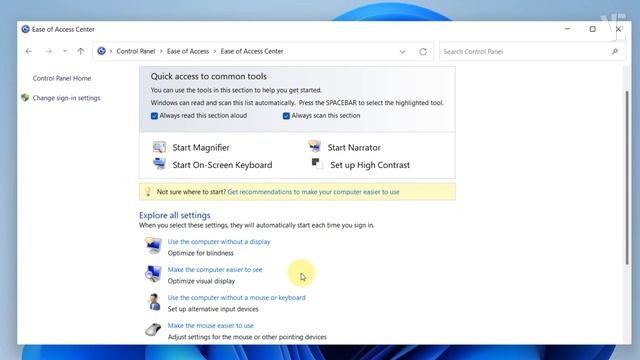Click the search magnifier icon
The height and width of the screenshot is (360, 640).
615,51
